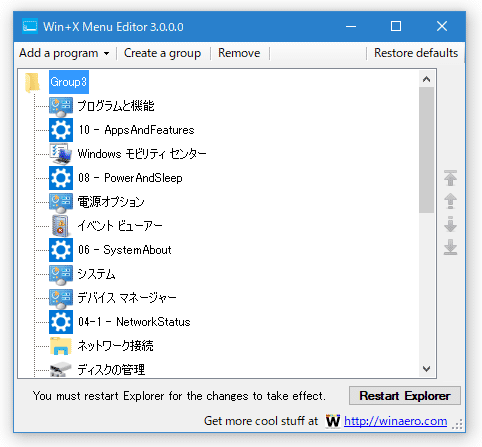
Task: Click the Group3 folder icon
Action: [x=32, y=82]
